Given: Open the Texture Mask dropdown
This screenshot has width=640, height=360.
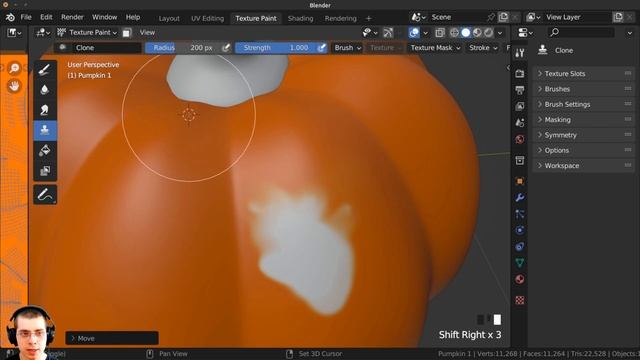Looking at the screenshot, I should click(435, 48).
